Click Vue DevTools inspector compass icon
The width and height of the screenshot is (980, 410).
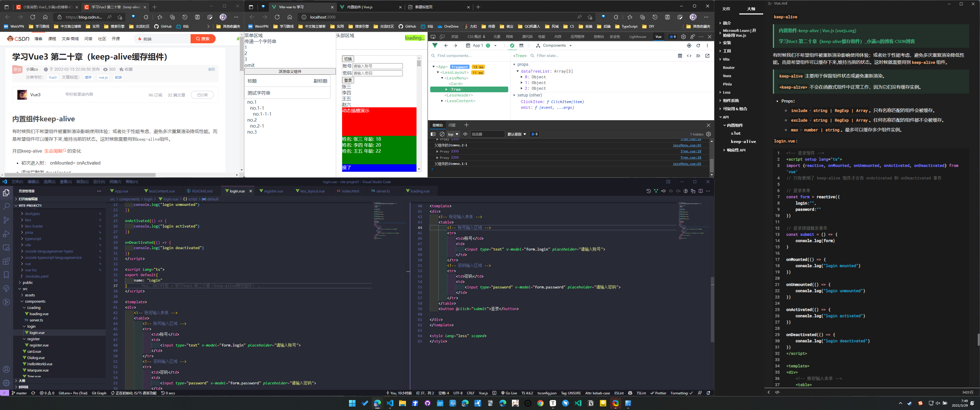click(x=512, y=46)
